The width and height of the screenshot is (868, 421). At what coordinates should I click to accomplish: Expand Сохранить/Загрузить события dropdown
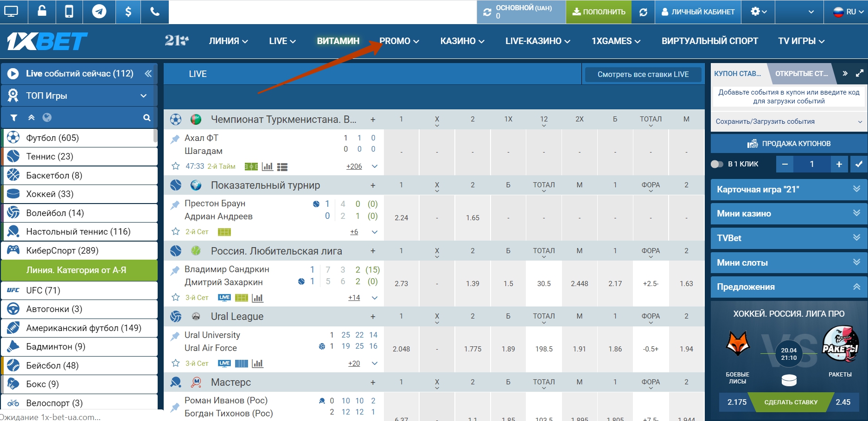pyautogui.click(x=789, y=121)
